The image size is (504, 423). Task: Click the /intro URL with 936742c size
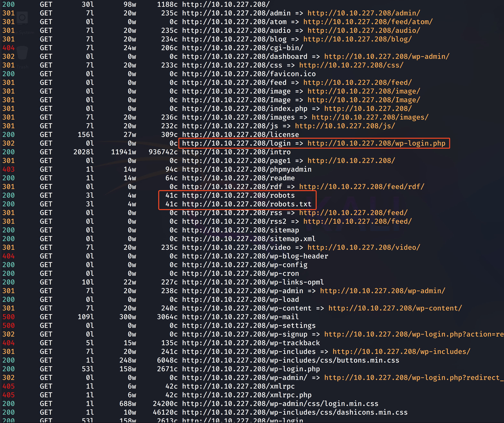click(236, 152)
